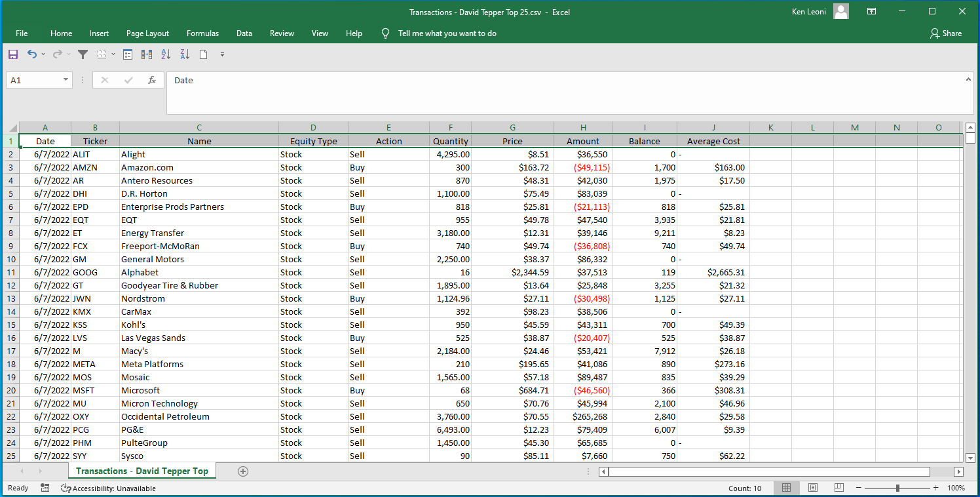Switch to Page Break Preview icon
The image size is (980, 497).
(x=839, y=488)
